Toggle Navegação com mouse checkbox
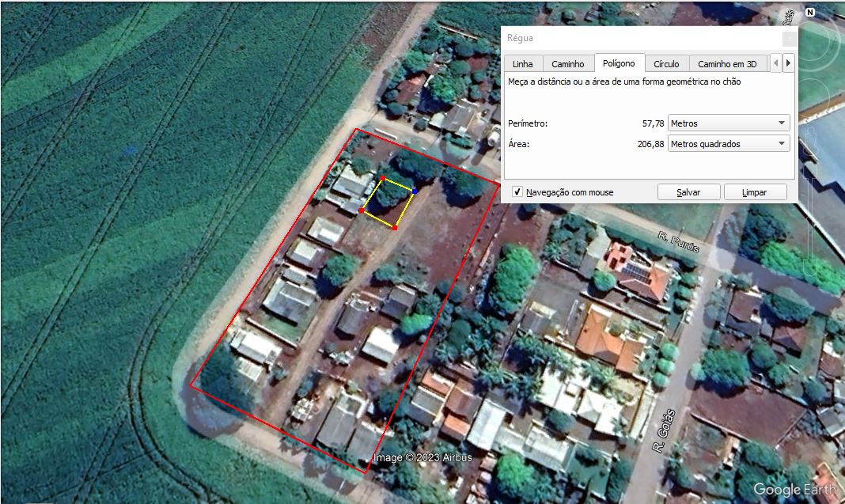The height and width of the screenshot is (504, 845). (517, 192)
